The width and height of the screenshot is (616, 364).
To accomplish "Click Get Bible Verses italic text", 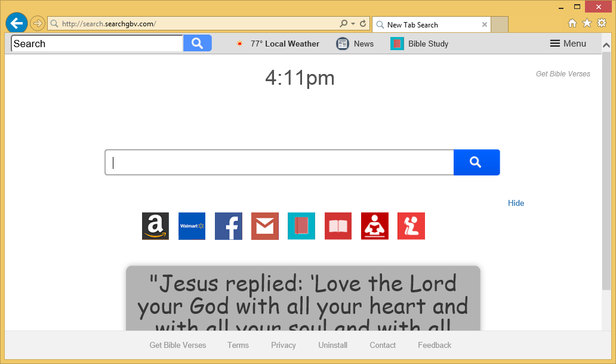I will (x=563, y=74).
